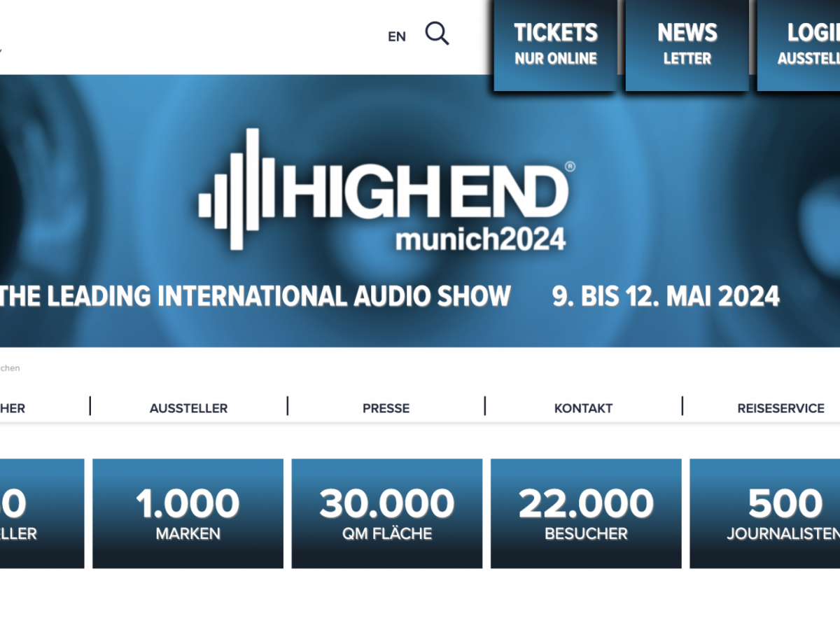Image resolution: width=840 pixels, height=630 pixels.
Task: Open the Aussteller menu item
Action: tap(188, 408)
